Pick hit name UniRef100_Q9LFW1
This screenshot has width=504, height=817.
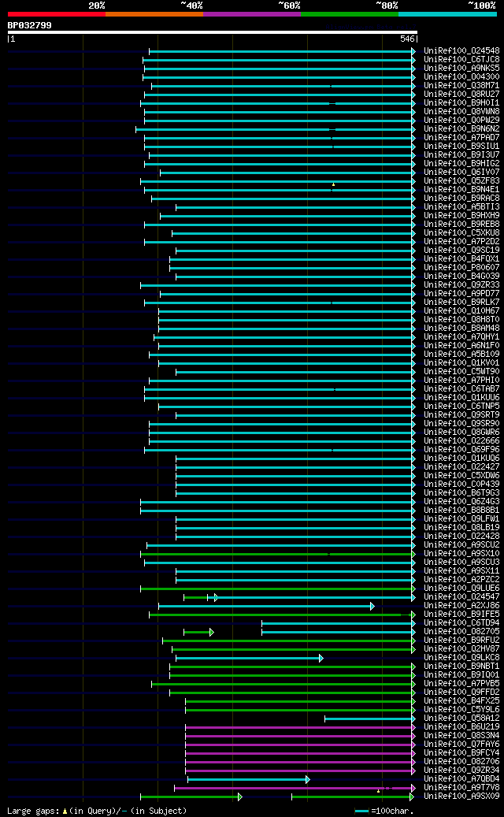(461, 518)
